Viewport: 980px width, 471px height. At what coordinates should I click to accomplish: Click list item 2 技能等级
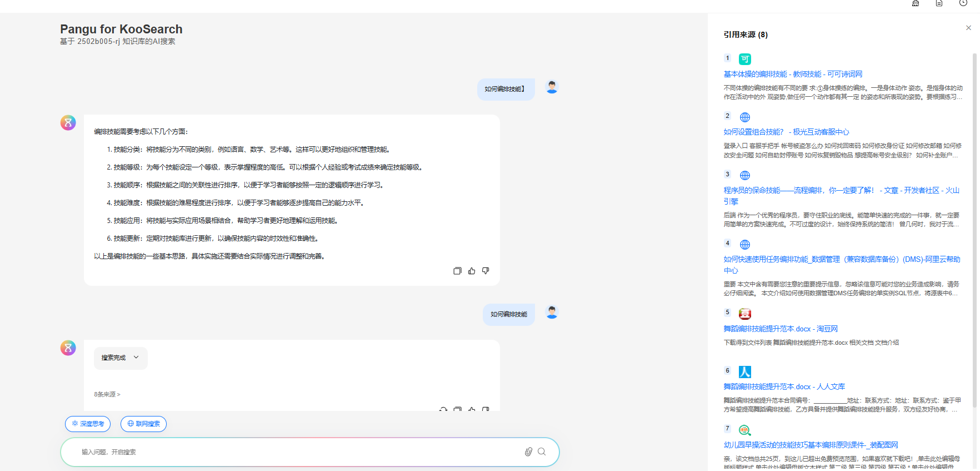pos(266,167)
